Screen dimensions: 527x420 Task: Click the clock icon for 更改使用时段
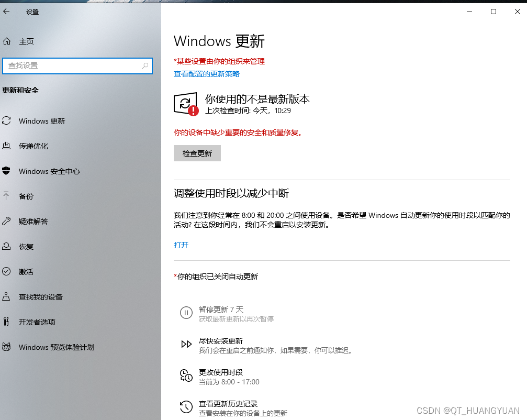[x=186, y=375]
